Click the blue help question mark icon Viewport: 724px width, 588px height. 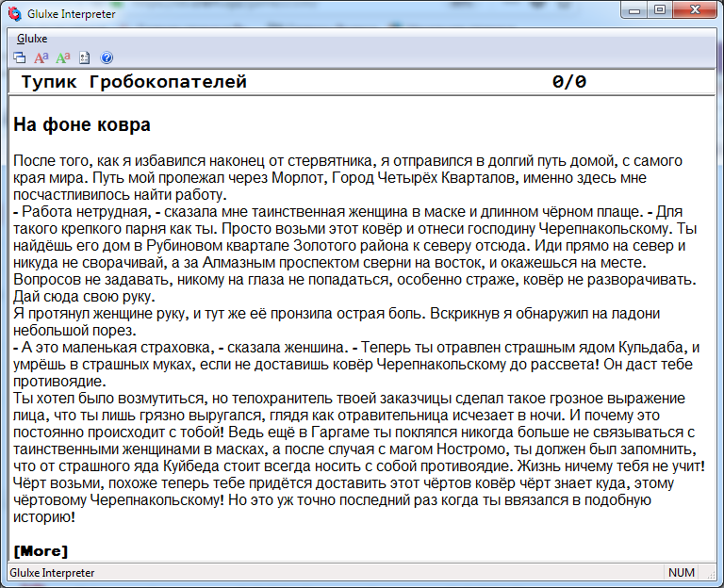(x=106, y=57)
